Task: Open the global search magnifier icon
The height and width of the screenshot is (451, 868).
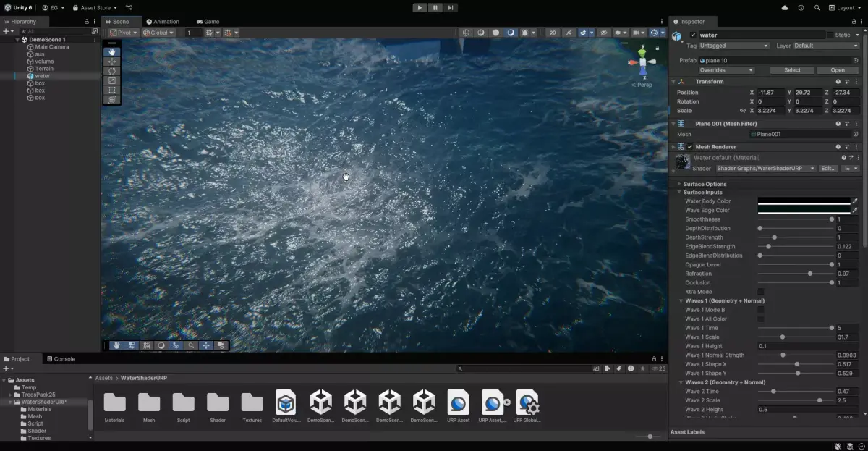Action: [817, 7]
